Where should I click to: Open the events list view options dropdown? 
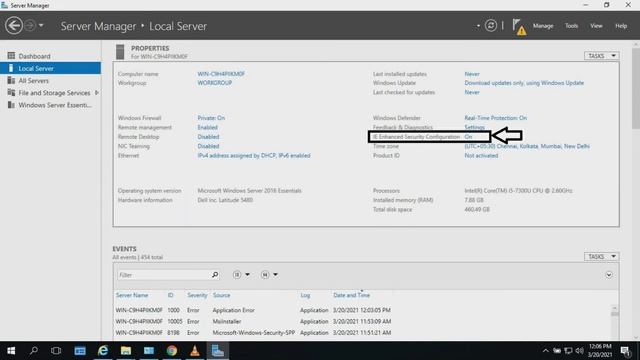pos(241,275)
